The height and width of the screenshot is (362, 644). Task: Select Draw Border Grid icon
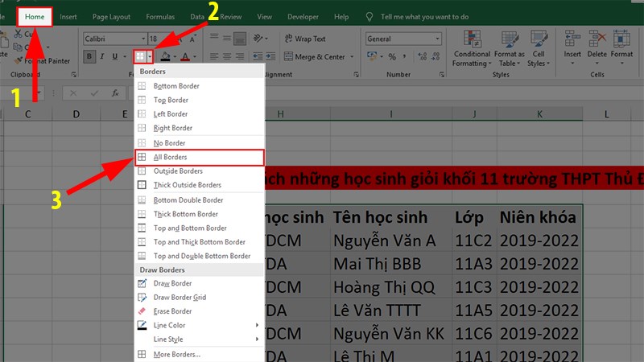pyautogui.click(x=142, y=297)
